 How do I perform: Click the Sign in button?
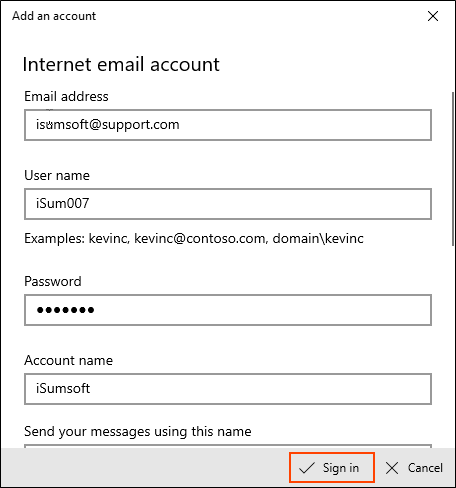click(x=332, y=468)
